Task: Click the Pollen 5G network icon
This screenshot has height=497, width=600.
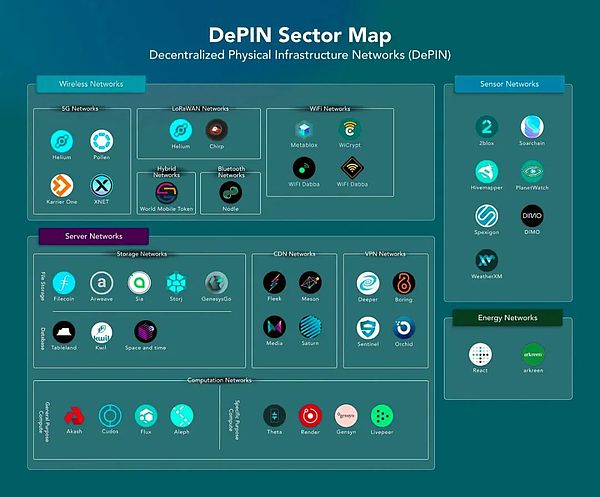Action: pos(101,141)
